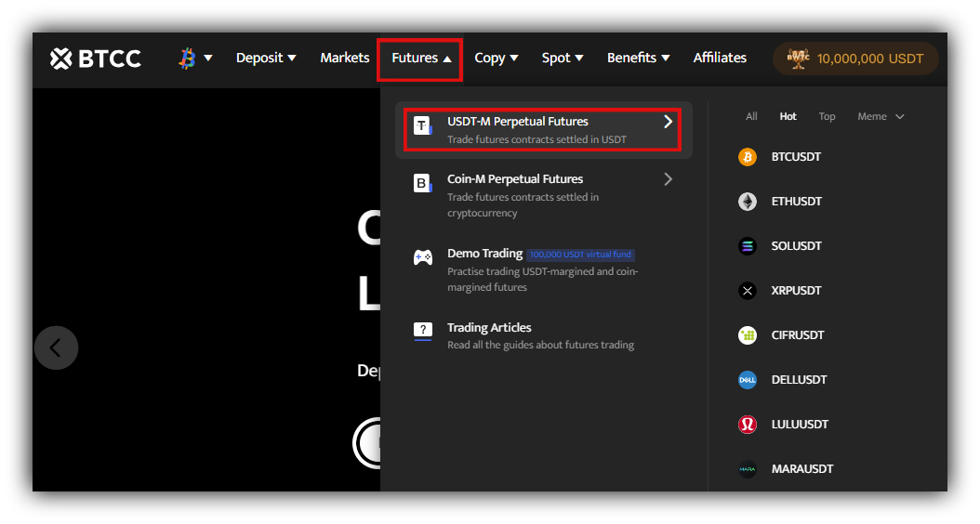Screen dimensions: 980x524
Task: Open the ETHUSDT pair
Action: (796, 201)
